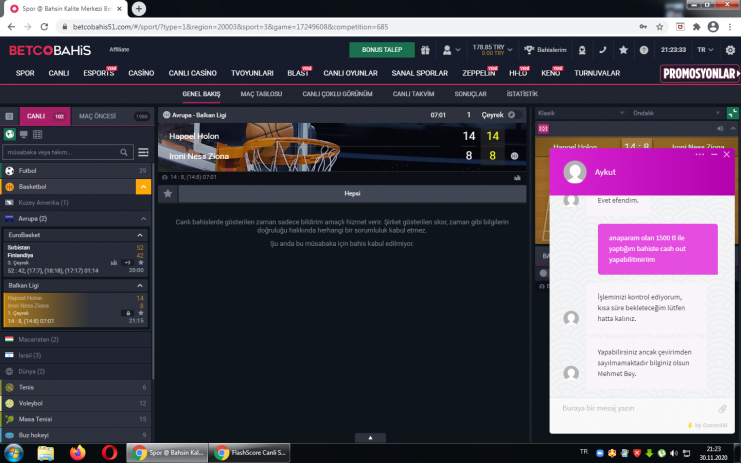Open the Bahislerim trophy icon

click(529, 50)
